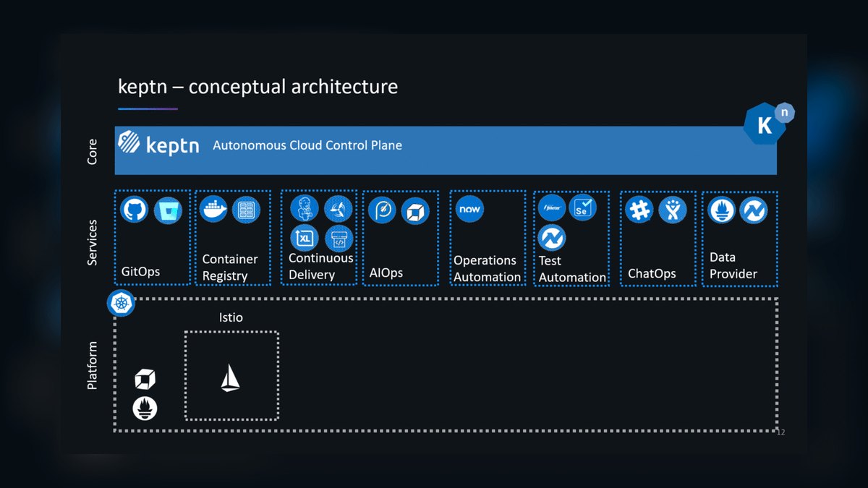This screenshot has width=868, height=488.
Task: Click the hexagon K badge top right
Action: point(764,124)
